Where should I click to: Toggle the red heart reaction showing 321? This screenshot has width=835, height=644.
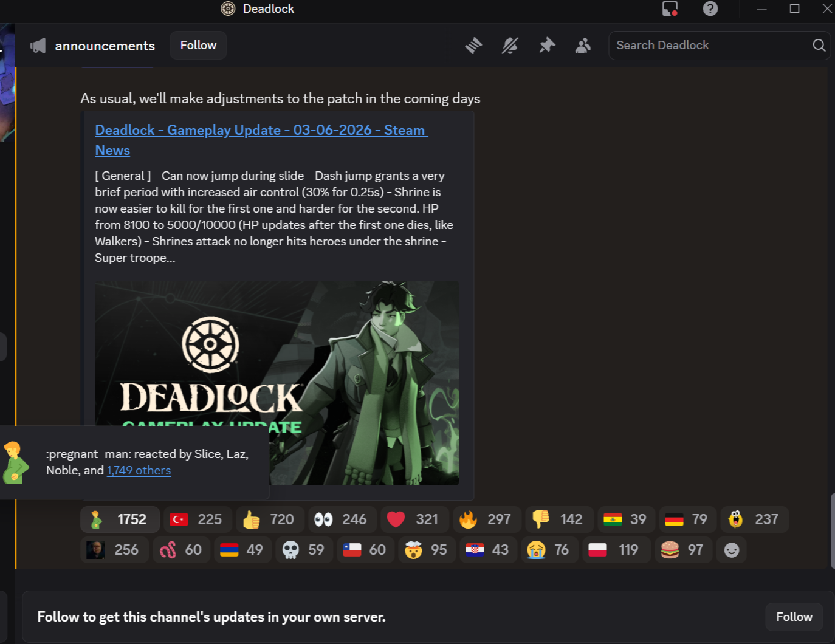point(413,519)
